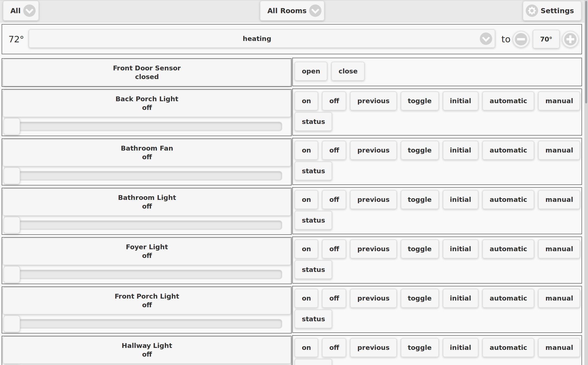Check status of the Foyer Light
This screenshot has width=588, height=365.
(x=313, y=269)
